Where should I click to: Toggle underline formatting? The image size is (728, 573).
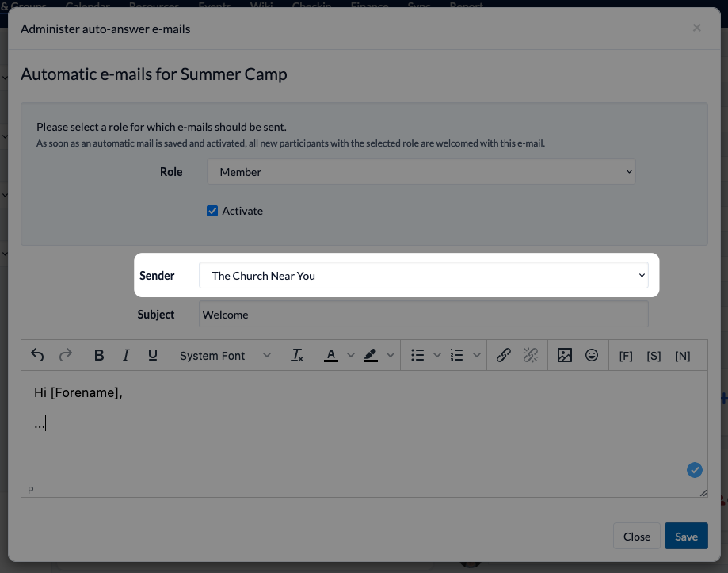coord(153,356)
